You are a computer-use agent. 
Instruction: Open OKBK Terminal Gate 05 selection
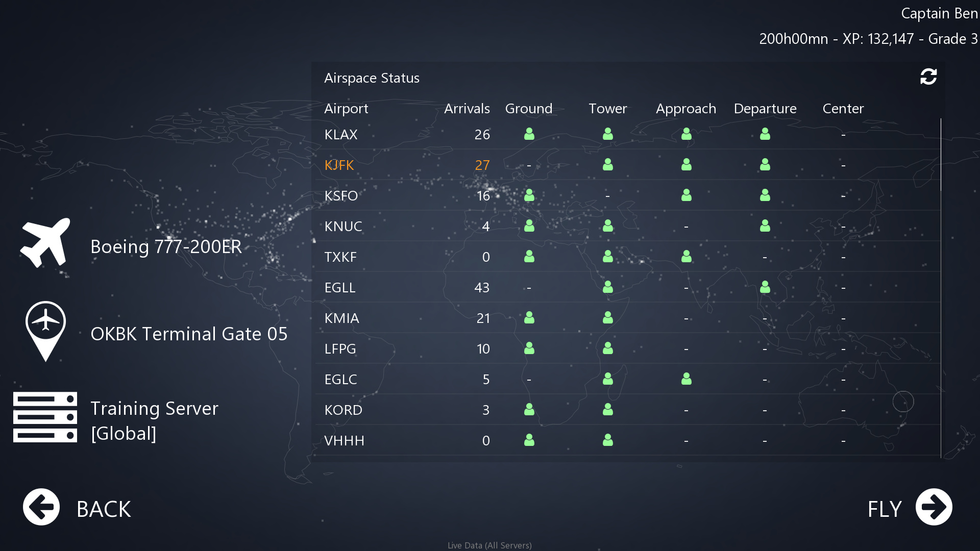click(x=189, y=334)
